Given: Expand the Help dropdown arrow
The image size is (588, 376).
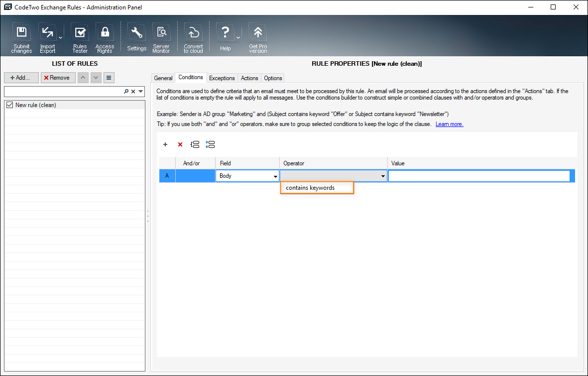Looking at the screenshot, I should [238, 37].
